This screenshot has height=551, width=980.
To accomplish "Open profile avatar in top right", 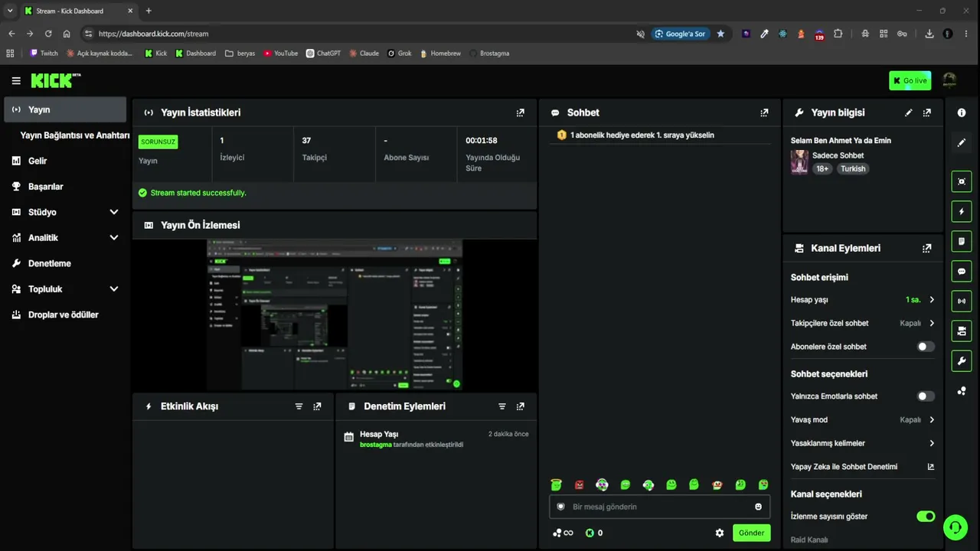I will (x=949, y=80).
